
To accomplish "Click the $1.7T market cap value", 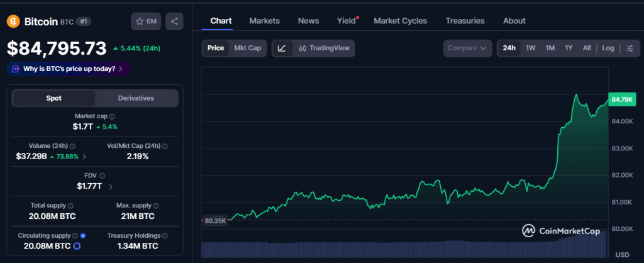I will coord(84,126).
